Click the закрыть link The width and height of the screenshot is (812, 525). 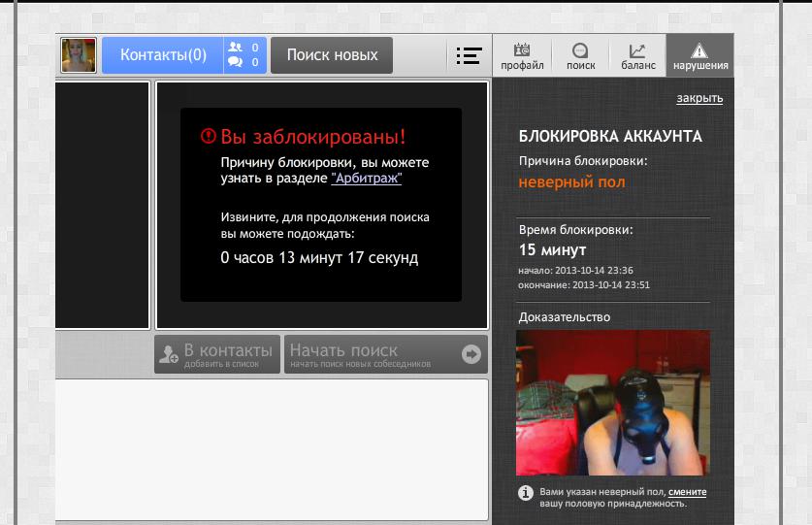tap(699, 98)
